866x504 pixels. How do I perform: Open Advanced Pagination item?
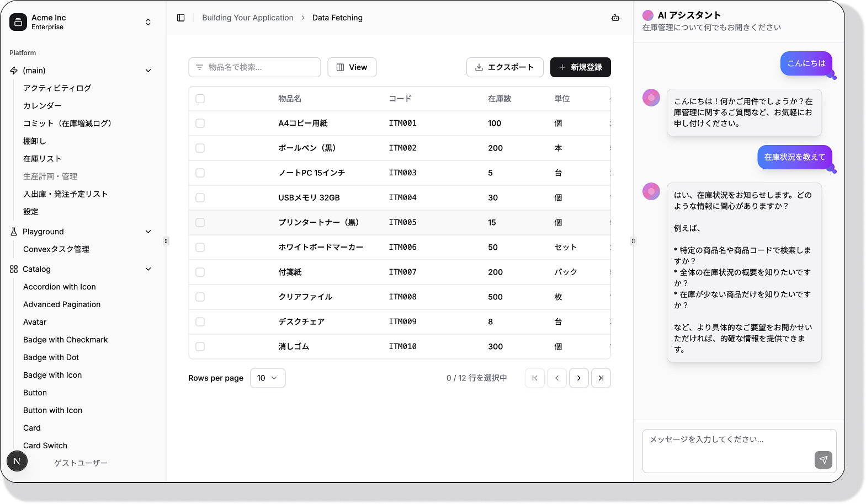(x=62, y=304)
